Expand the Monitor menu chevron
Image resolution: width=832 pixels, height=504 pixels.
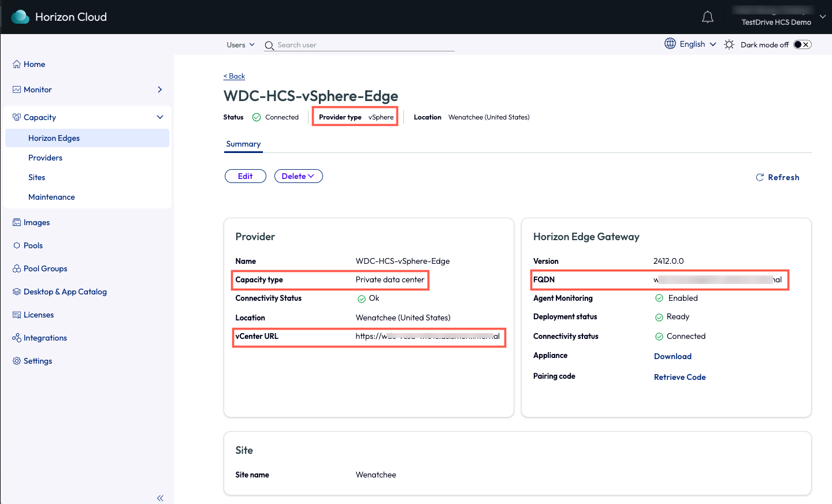pyautogui.click(x=160, y=89)
